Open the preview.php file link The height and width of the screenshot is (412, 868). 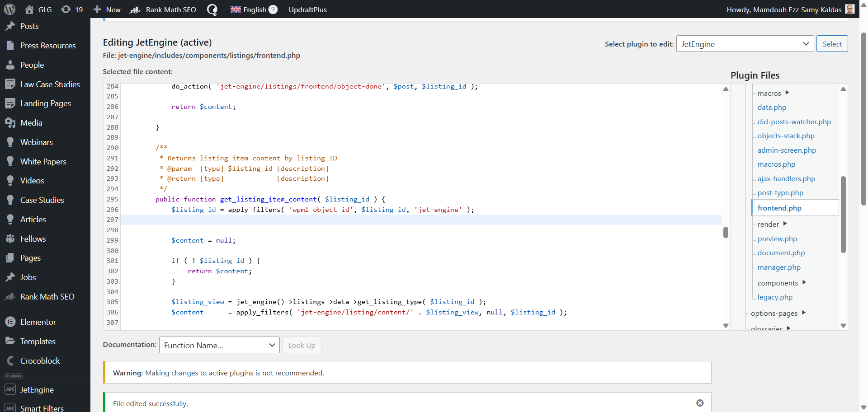(x=777, y=239)
